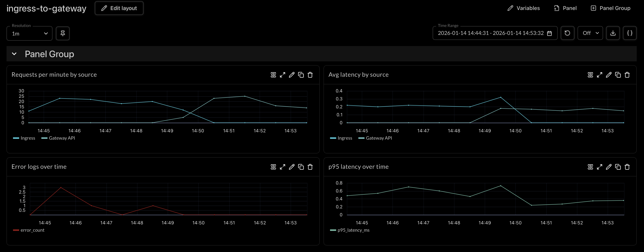This screenshot has height=252, width=644.
Task: Expand the Requests per minute panel fullscreen
Action: pyautogui.click(x=283, y=75)
